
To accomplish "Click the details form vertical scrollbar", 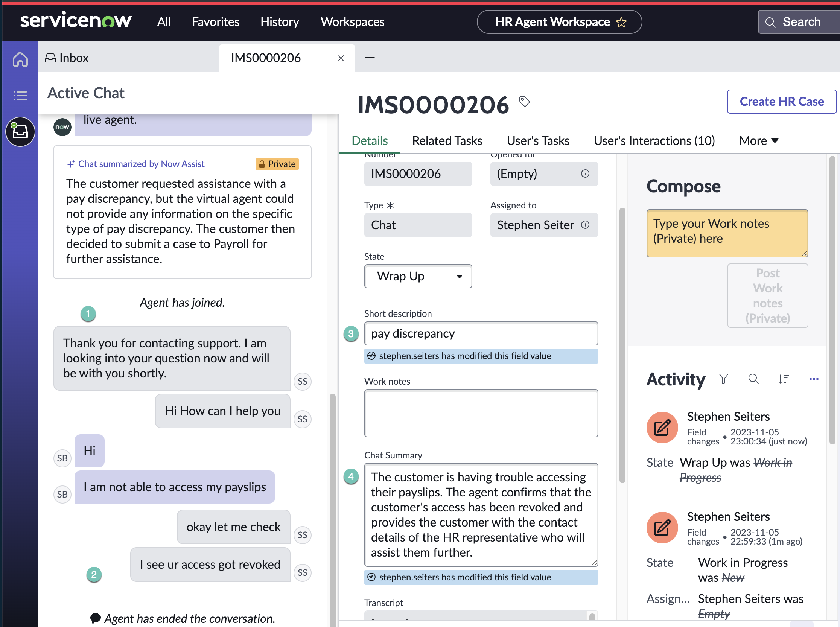I will pos(622,345).
